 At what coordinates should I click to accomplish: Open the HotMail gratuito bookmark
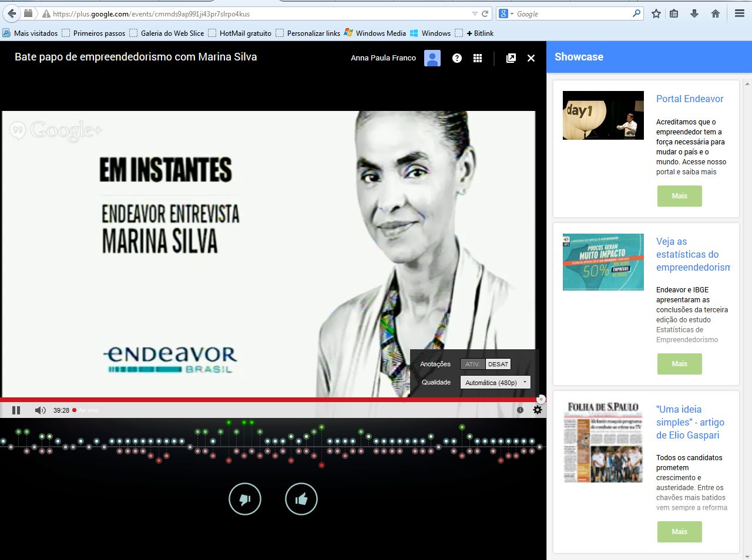(240, 33)
